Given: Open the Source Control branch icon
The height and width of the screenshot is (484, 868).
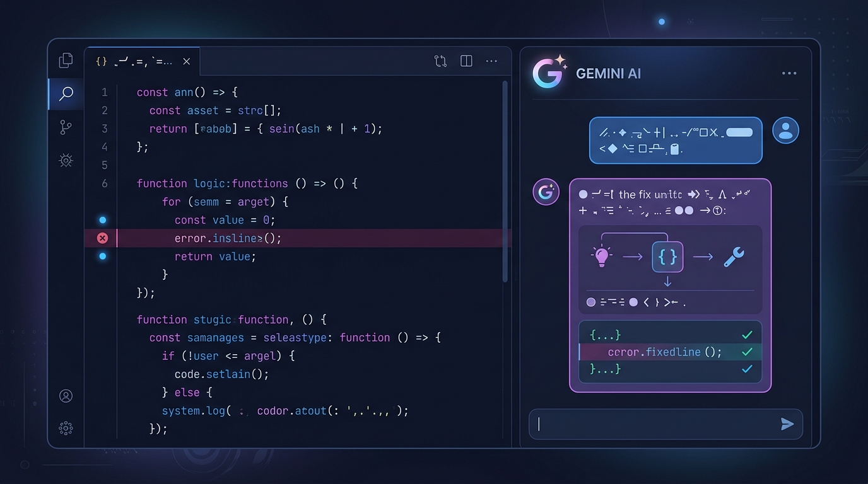Looking at the screenshot, I should [66, 127].
